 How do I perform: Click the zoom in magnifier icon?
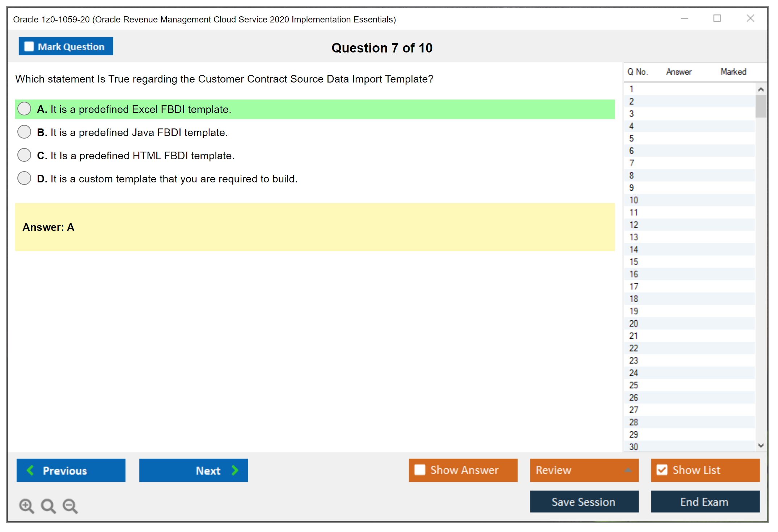click(26, 506)
